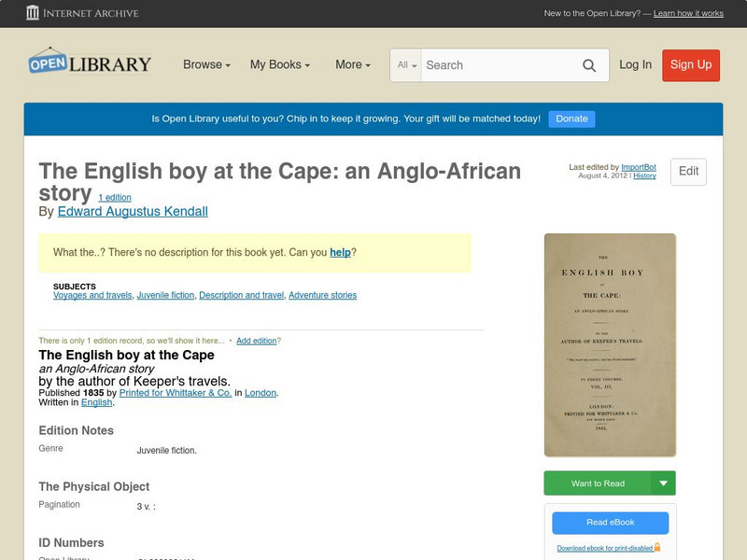747x560 pixels.
Task: Mark the book as Want to Read
Action: [598, 483]
